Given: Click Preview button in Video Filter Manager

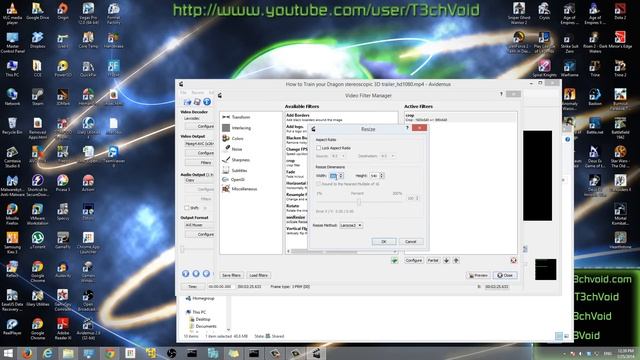Looking at the screenshot, I should click(478, 276).
